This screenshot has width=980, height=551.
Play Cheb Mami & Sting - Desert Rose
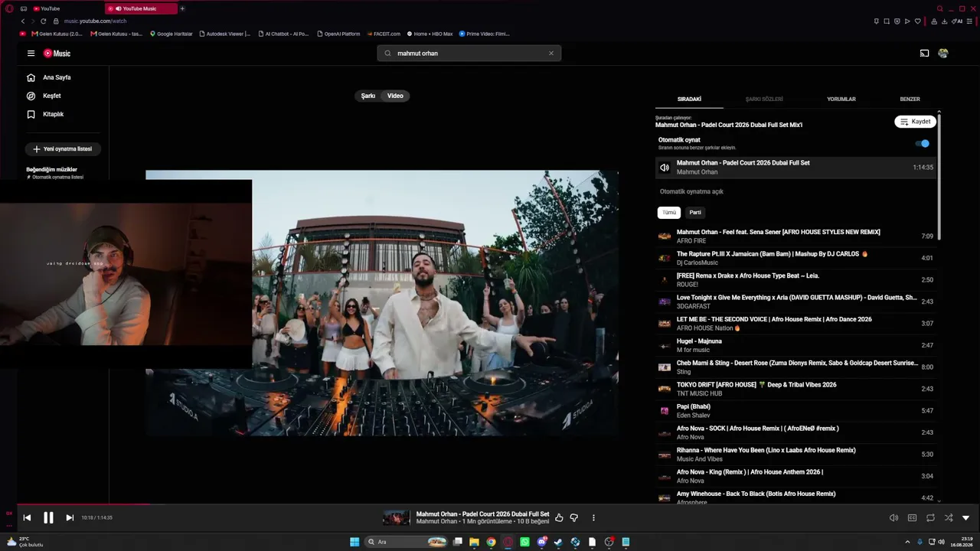795,367
